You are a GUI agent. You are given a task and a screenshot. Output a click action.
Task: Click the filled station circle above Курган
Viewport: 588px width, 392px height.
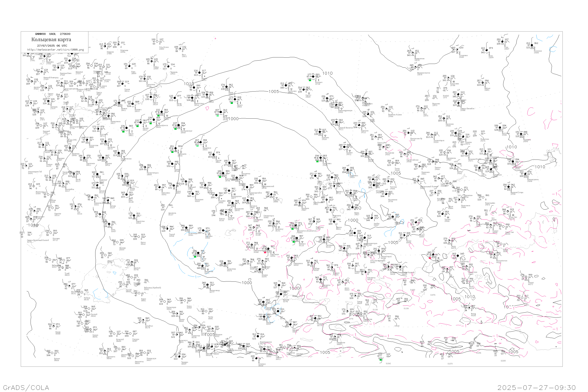(x=214, y=155)
